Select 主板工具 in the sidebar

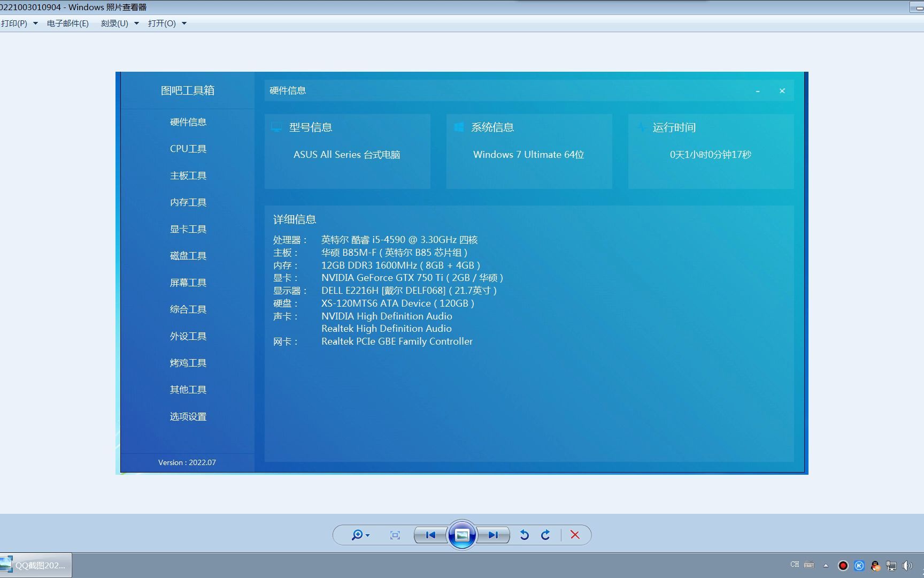pyautogui.click(x=188, y=176)
